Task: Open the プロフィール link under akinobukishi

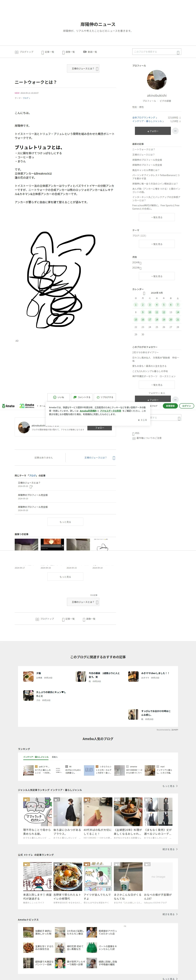Action: click(x=149, y=101)
